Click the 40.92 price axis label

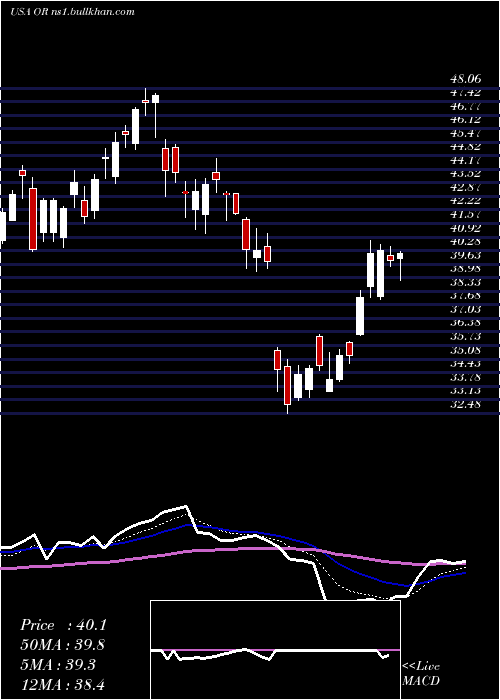coord(466,228)
